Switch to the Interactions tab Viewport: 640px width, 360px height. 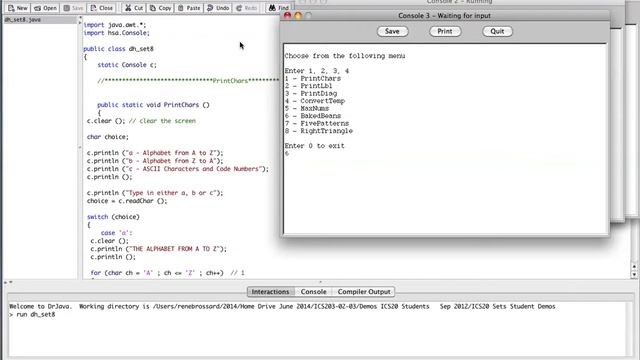(x=270, y=292)
